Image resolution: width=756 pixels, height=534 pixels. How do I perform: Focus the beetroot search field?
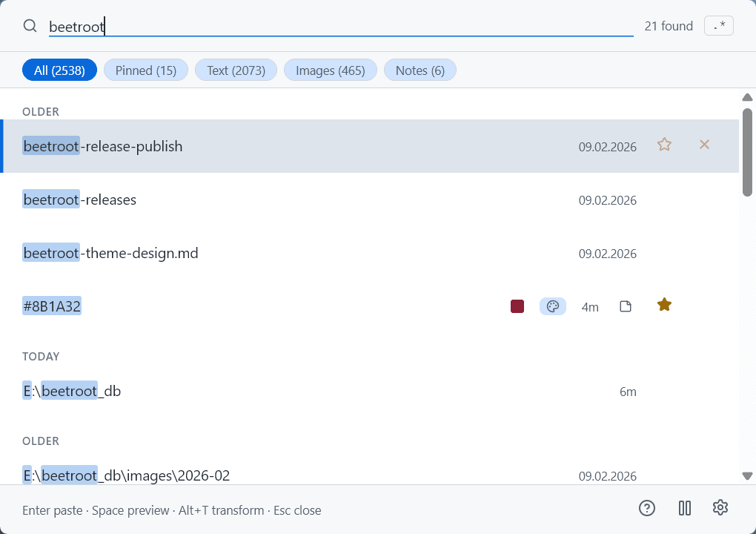coord(341,27)
